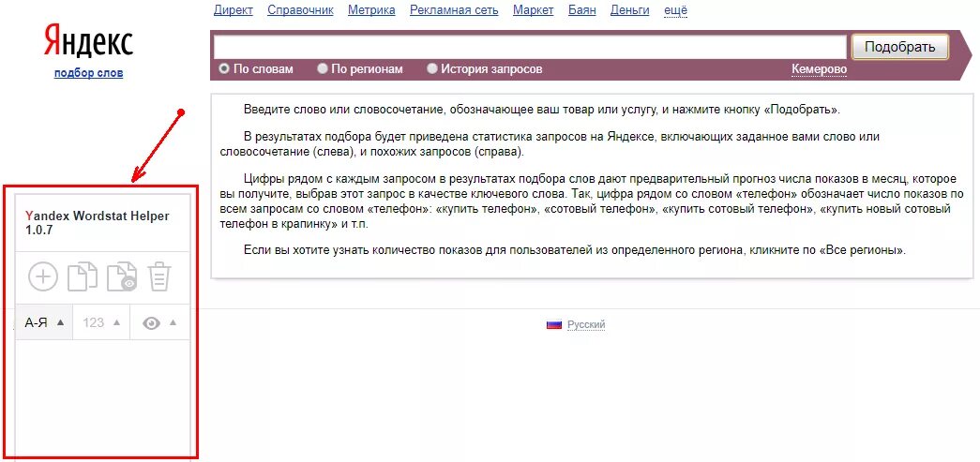The width and height of the screenshot is (980, 462).
Task: Expand the "ещё" services menu
Action: [x=675, y=10]
